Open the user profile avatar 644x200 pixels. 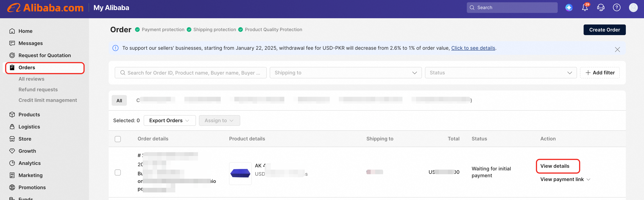[633, 8]
